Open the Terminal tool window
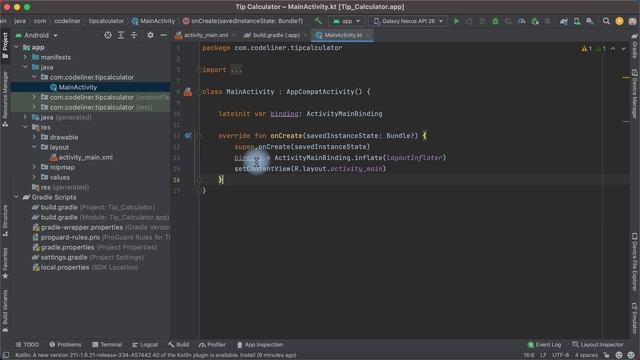Viewport: 640px width, 360px height. pos(107,345)
